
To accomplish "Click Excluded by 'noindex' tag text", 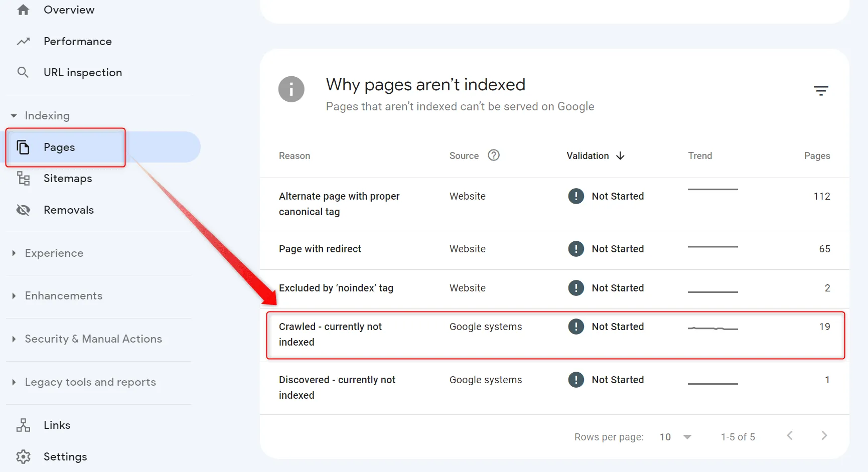I will click(x=336, y=288).
